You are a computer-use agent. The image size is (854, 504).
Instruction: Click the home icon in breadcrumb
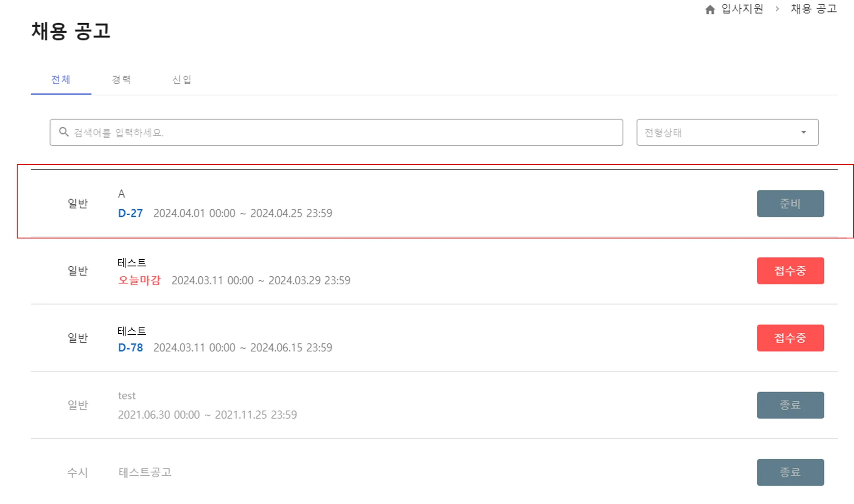tap(710, 9)
